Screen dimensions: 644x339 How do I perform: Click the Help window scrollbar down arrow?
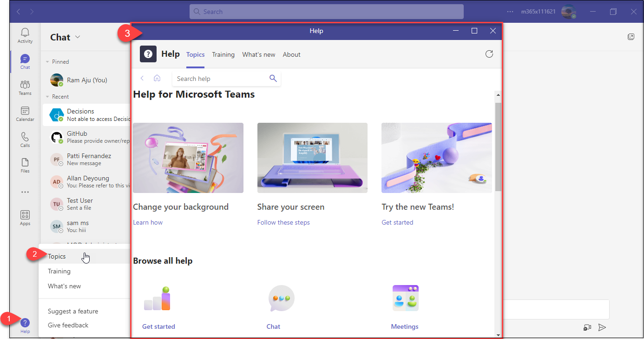pos(498,334)
